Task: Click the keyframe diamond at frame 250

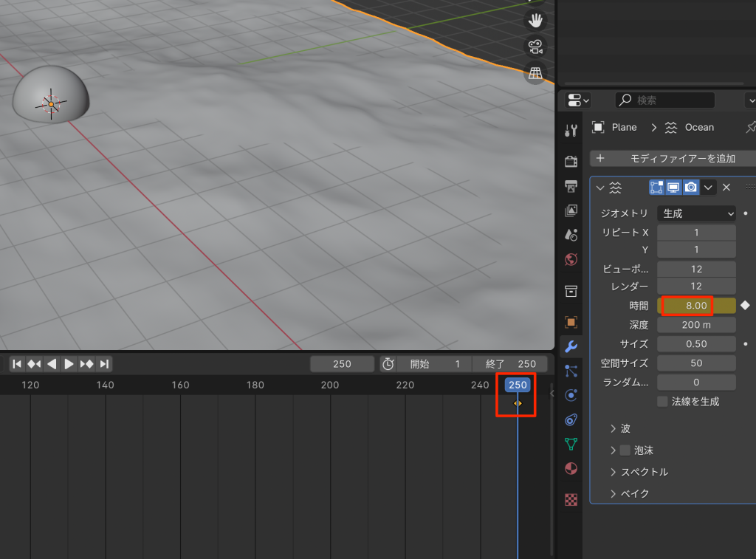Action: click(518, 403)
